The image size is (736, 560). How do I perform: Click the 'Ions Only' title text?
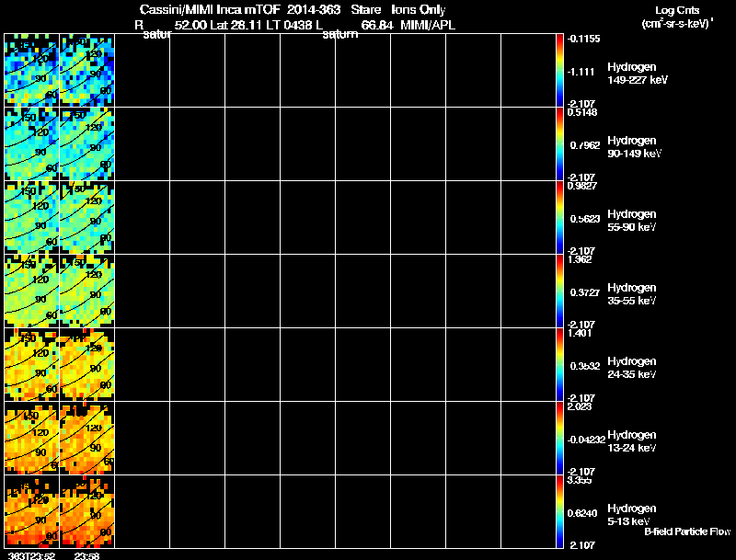click(x=419, y=10)
